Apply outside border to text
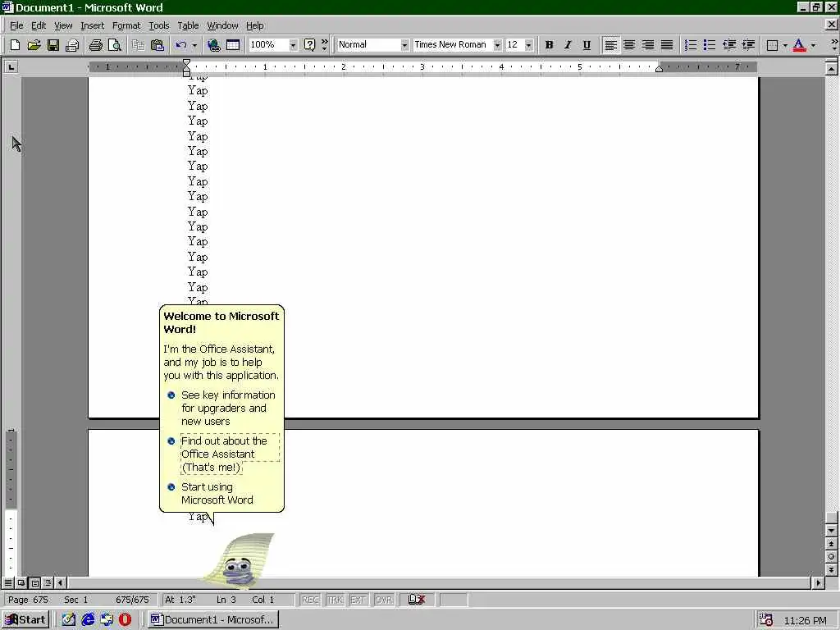 point(772,45)
